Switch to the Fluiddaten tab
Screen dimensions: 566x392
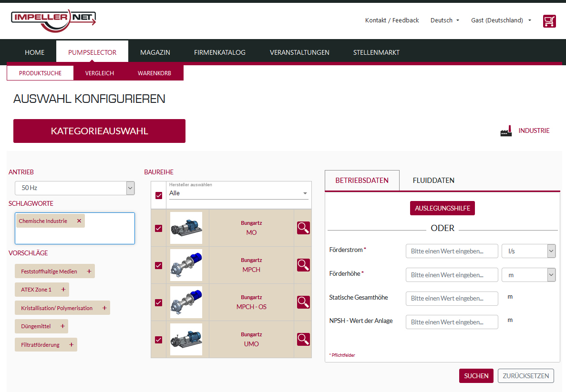click(x=433, y=181)
